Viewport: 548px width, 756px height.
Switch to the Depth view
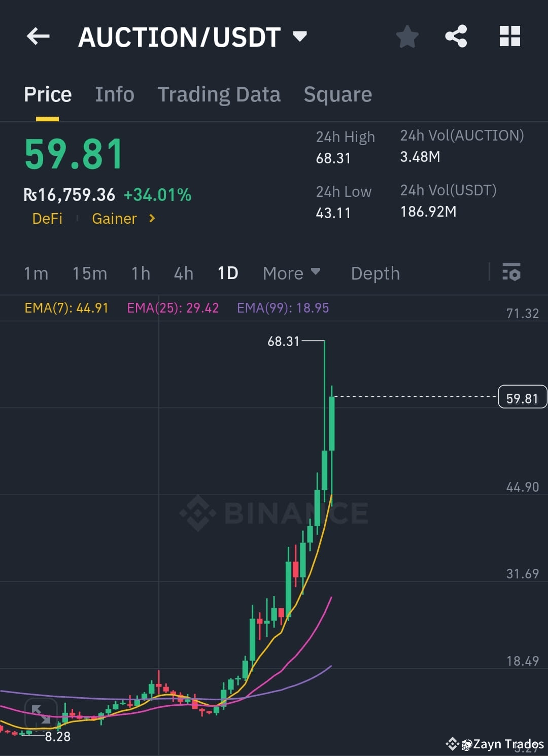click(x=375, y=273)
